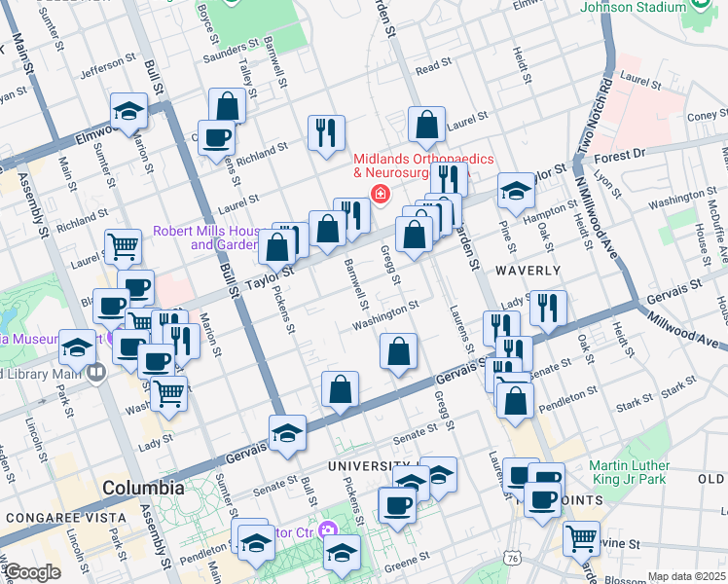Select the shopping bag marker just above Gervais St
The width and height of the screenshot is (728, 584).
[x=340, y=392]
